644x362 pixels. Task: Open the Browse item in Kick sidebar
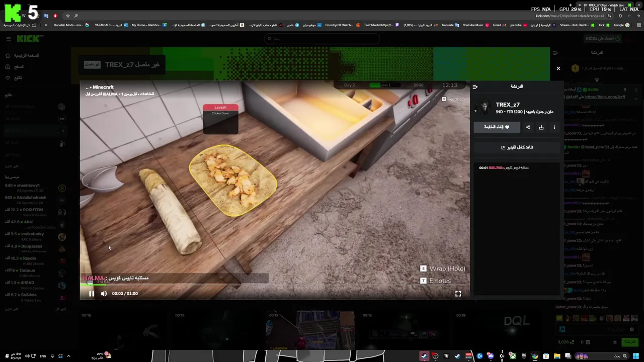coord(15,67)
